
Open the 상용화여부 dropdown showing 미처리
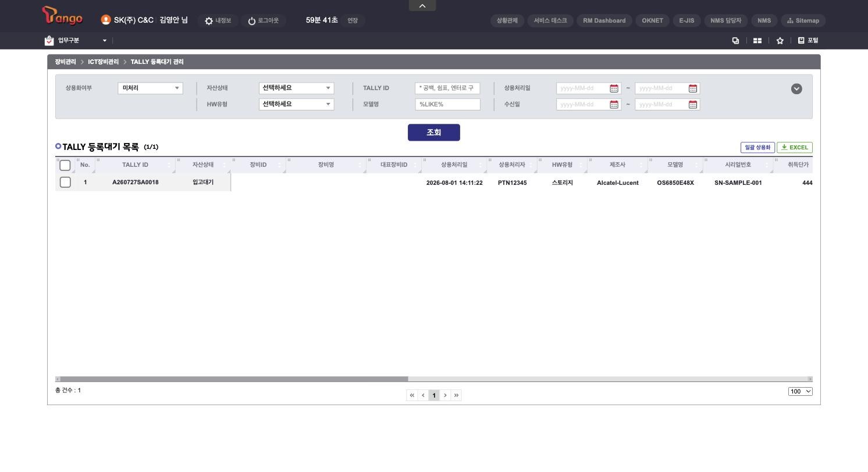click(x=150, y=88)
